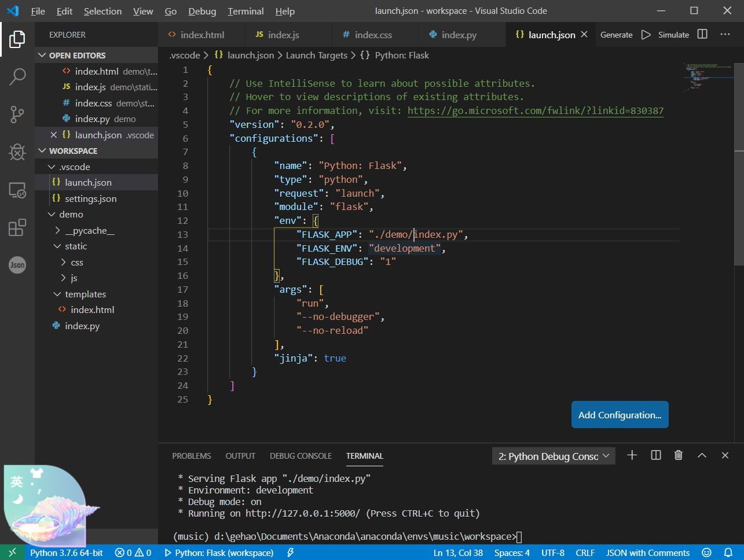Open notifications bell in status bar
This screenshot has height=560, width=744.
pos(728,552)
